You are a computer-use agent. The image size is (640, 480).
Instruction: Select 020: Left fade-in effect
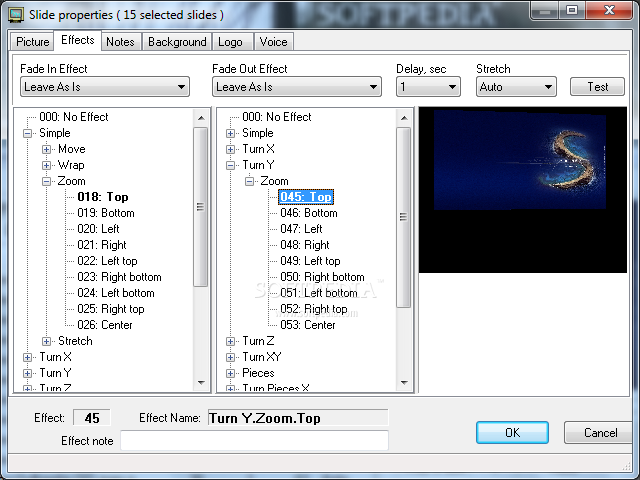[x=98, y=229]
